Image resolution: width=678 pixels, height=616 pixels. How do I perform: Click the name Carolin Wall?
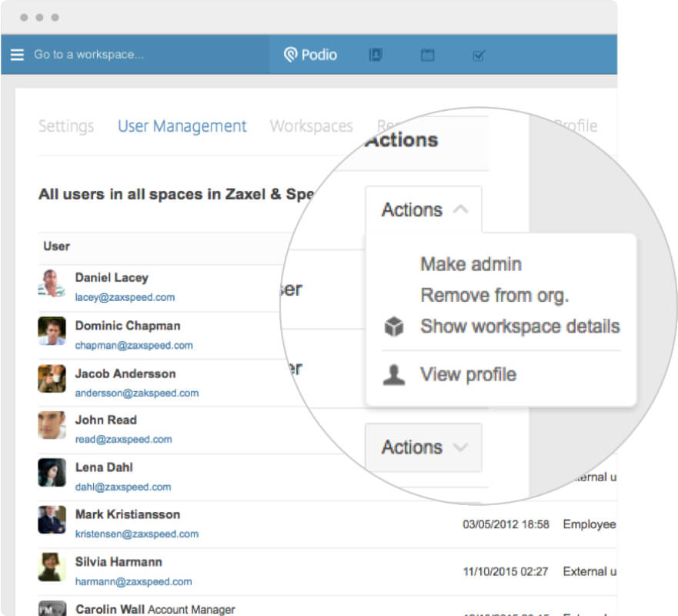click(110, 609)
